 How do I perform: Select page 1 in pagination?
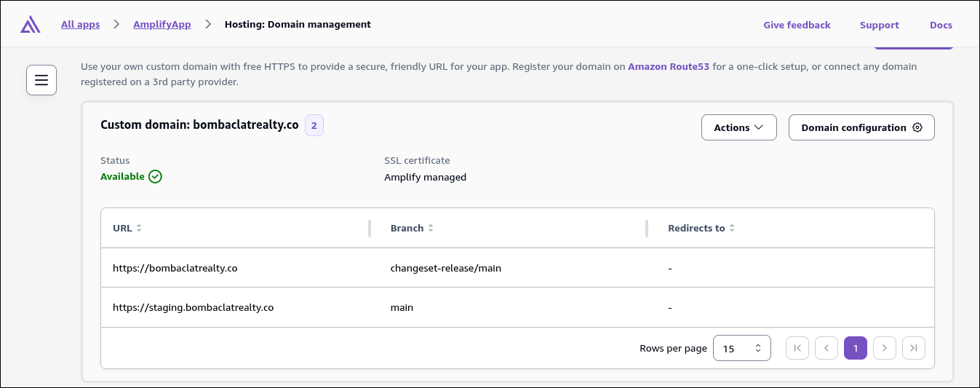tap(856, 348)
